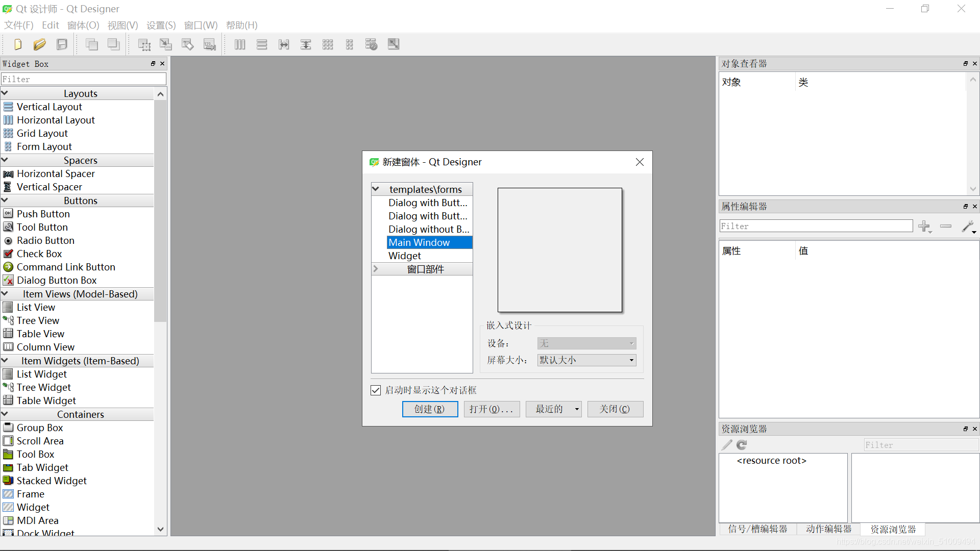Click the remove property minus icon

946,226
